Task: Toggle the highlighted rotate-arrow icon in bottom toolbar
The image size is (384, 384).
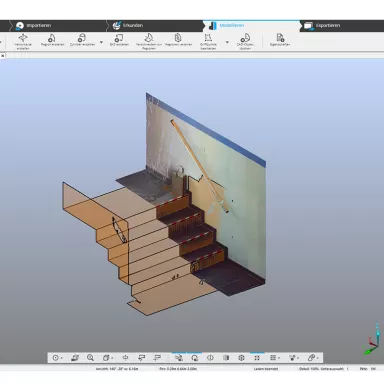Action: (194, 358)
